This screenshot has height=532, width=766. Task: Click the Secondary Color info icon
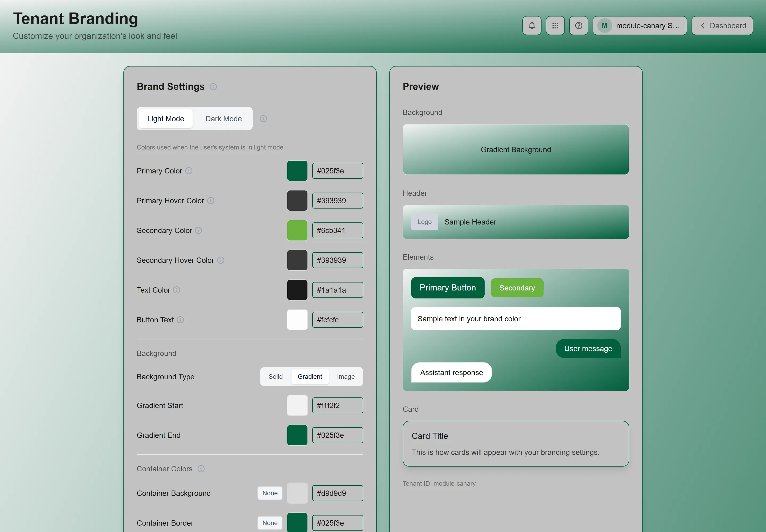(x=199, y=230)
